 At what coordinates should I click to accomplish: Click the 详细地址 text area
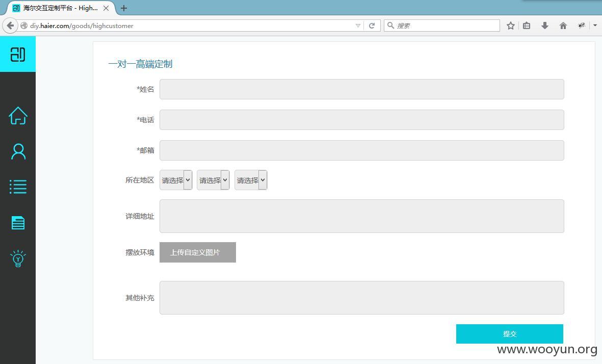(362, 216)
